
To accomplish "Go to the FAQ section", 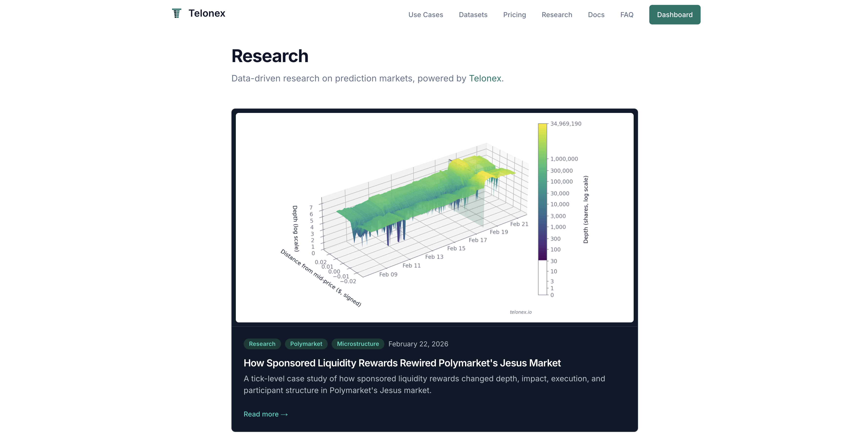I will (626, 14).
